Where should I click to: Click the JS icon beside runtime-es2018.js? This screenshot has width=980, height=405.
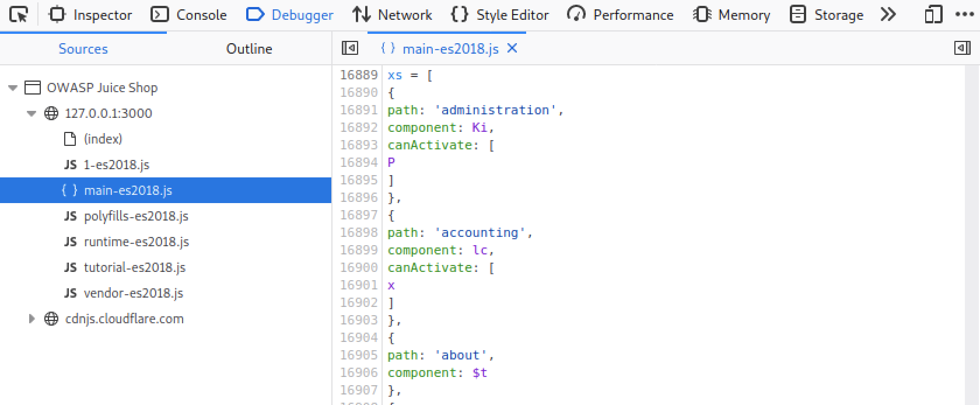tap(70, 242)
